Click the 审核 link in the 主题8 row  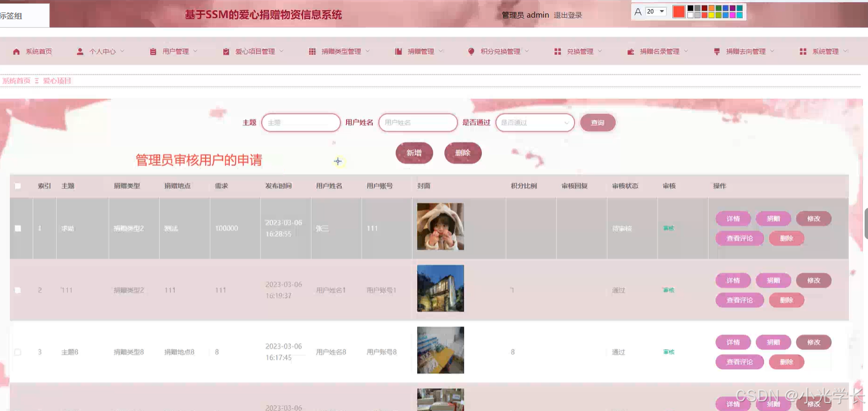tap(669, 352)
